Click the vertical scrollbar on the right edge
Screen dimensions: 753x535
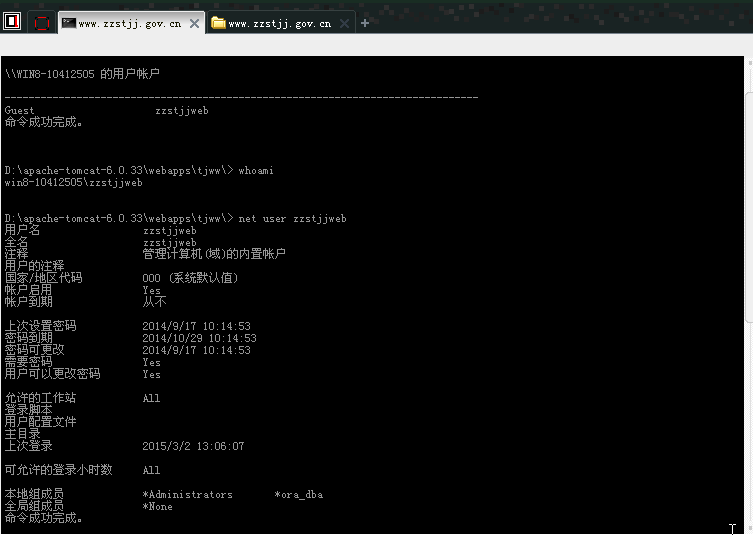(749, 207)
